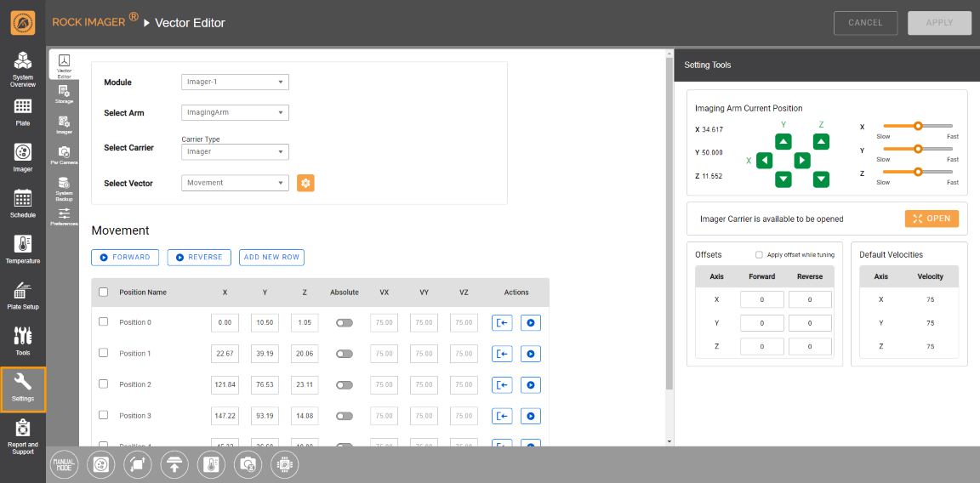Go to Schedule in the sidebar
Viewport: 980px width, 483px height.
tap(23, 203)
